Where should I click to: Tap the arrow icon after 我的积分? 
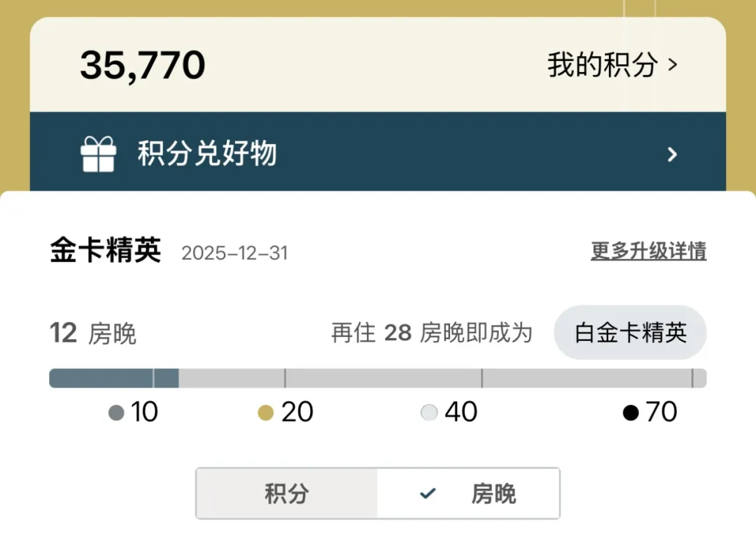click(671, 64)
